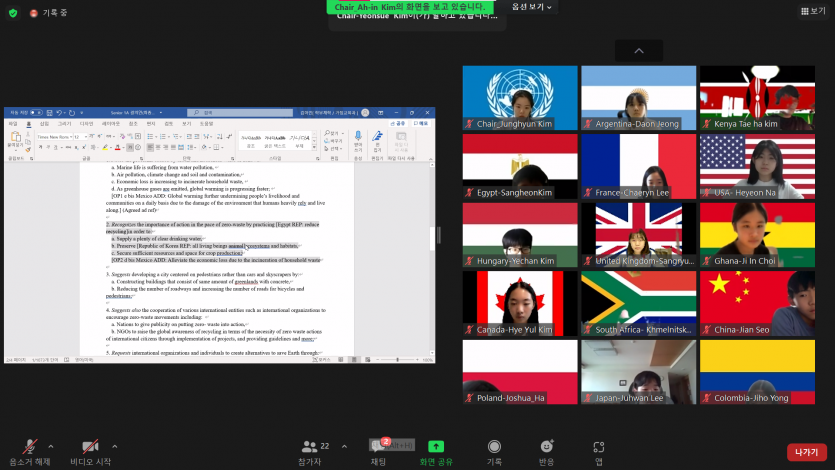Open the audio options arrow beside mute

pos(51,446)
